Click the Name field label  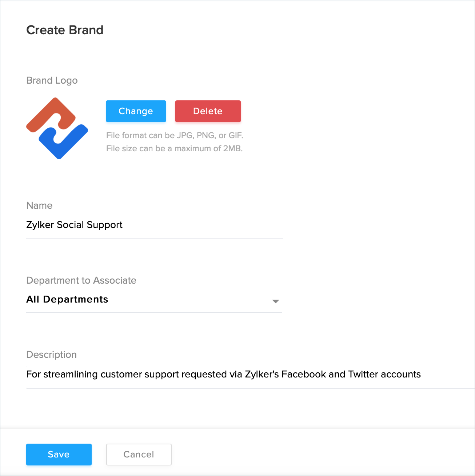[39, 205]
